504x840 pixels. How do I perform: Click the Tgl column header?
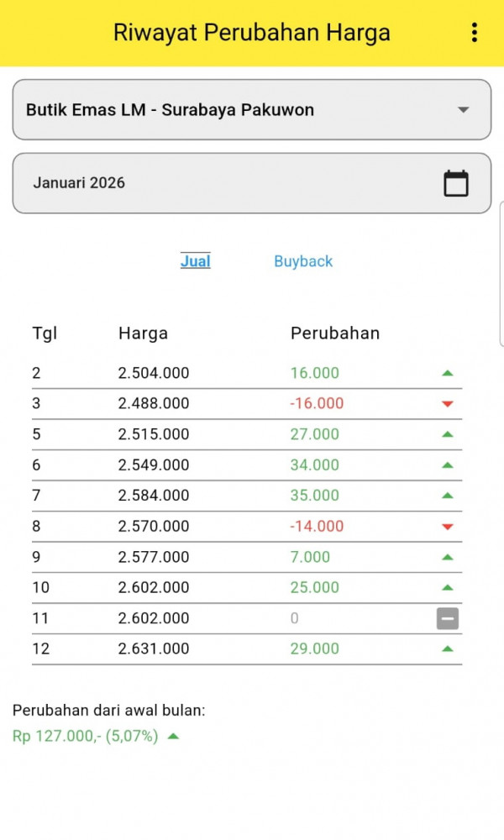[45, 333]
